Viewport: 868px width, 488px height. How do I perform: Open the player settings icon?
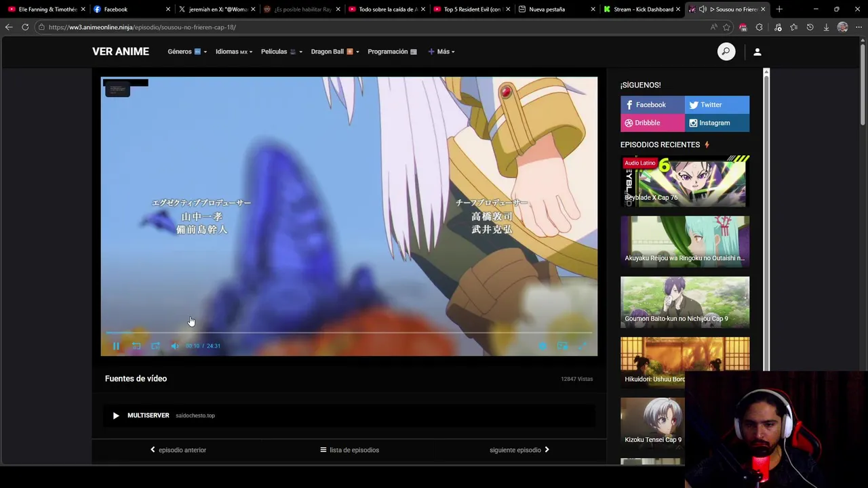tap(542, 346)
